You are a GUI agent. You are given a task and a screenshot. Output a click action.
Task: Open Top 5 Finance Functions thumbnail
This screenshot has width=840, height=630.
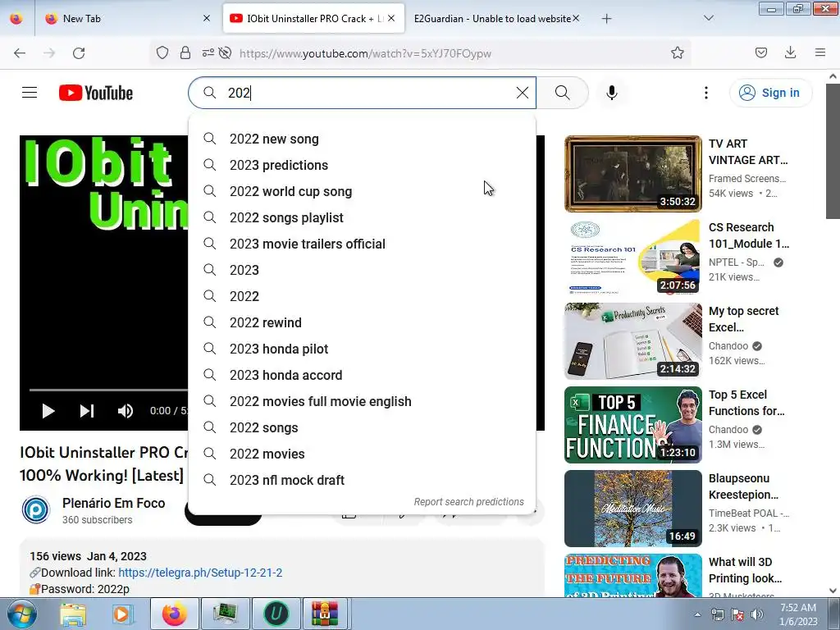(x=632, y=425)
